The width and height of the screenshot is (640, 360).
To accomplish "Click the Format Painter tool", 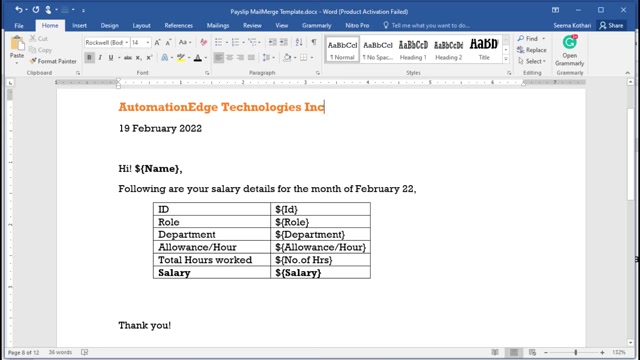I will click(x=53, y=61).
